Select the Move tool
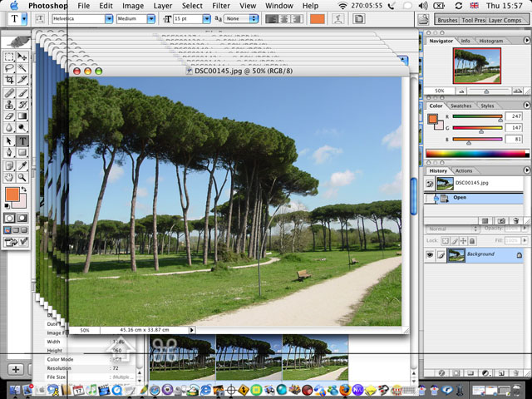Screen dimensions: 532x399 (x=22, y=57)
